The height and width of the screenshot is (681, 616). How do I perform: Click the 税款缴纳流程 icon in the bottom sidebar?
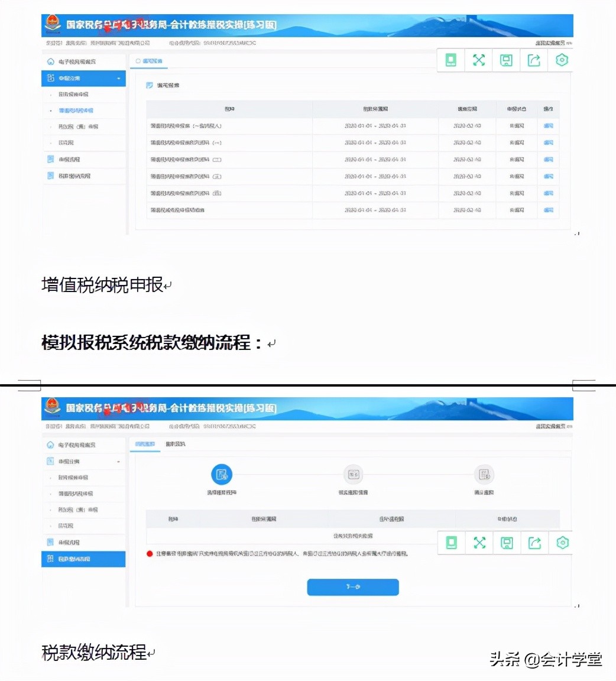click(50, 559)
